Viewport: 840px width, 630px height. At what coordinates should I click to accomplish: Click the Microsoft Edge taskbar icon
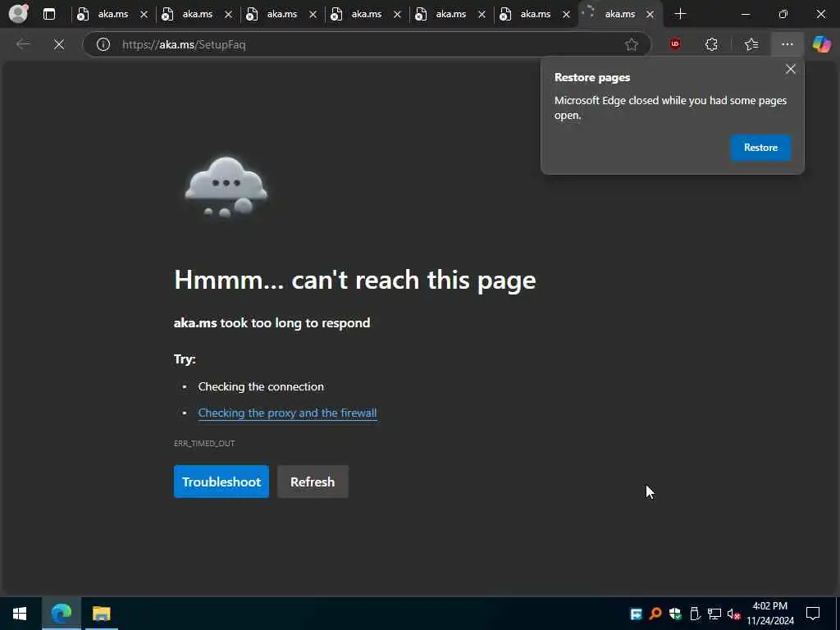[x=61, y=614]
